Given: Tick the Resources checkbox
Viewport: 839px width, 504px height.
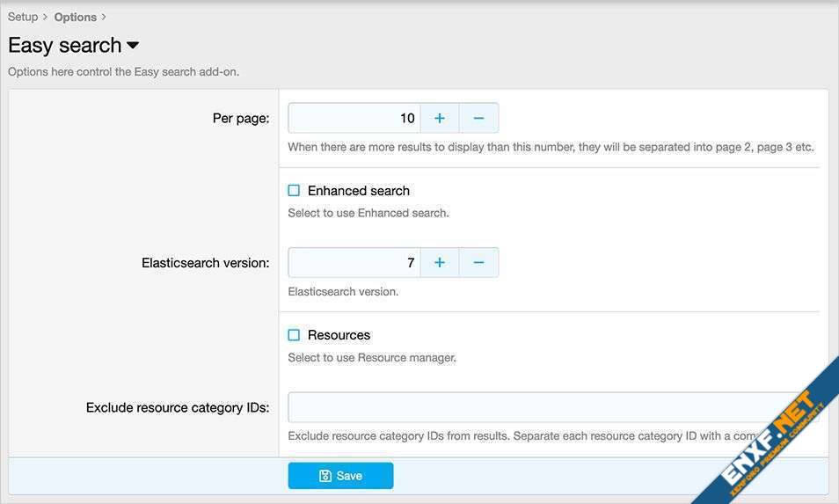Looking at the screenshot, I should (294, 335).
